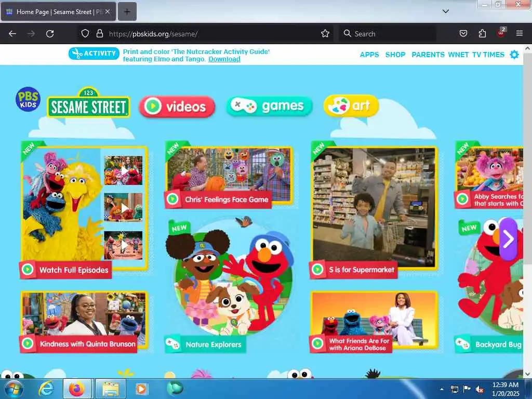Play icon beside What Friends Are For

(317, 344)
